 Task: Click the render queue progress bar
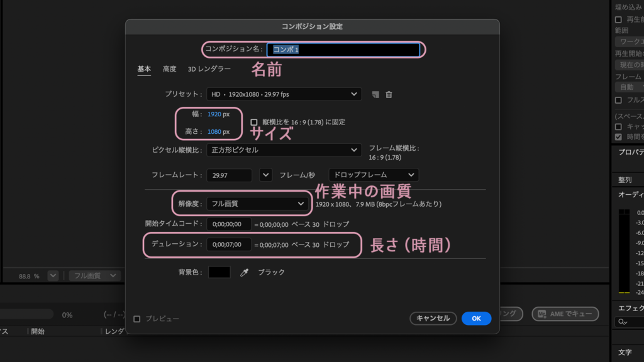pyautogui.click(x=26, y=314)
